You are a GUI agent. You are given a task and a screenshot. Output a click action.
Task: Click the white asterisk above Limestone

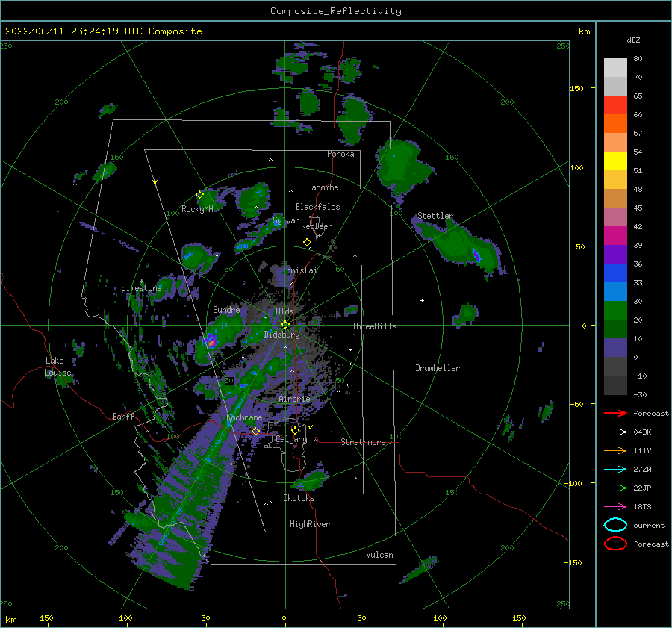tap(141, 282)
